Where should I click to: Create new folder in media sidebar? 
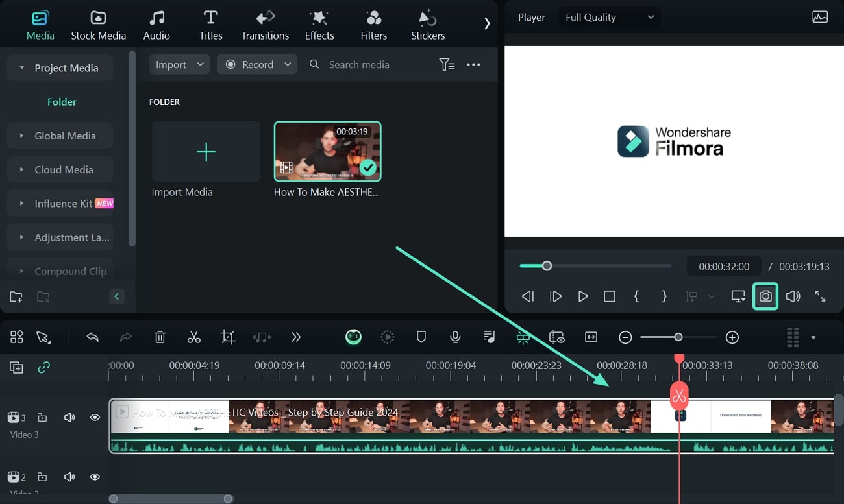click(16, 297)
